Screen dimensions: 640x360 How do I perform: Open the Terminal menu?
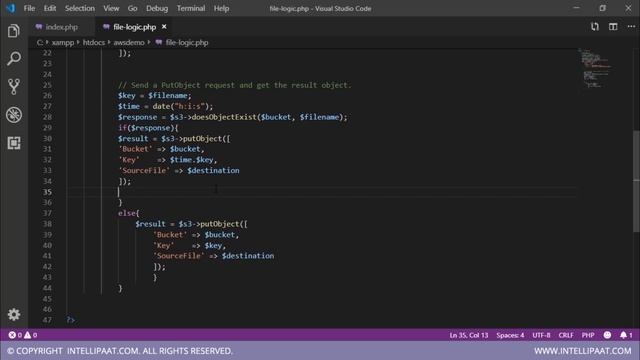pyautogui.click(x=191, y=8)
